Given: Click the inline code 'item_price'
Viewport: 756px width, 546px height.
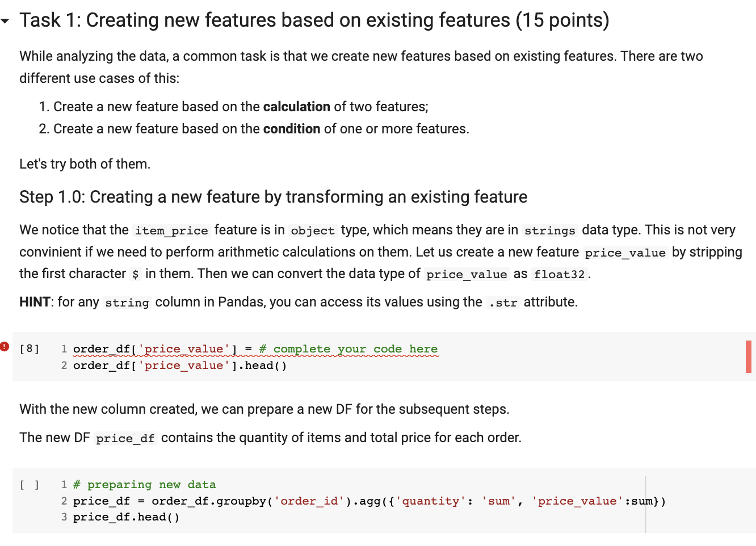Looking at the screenshot, I should pyautogui.click(x=170, y=230).
